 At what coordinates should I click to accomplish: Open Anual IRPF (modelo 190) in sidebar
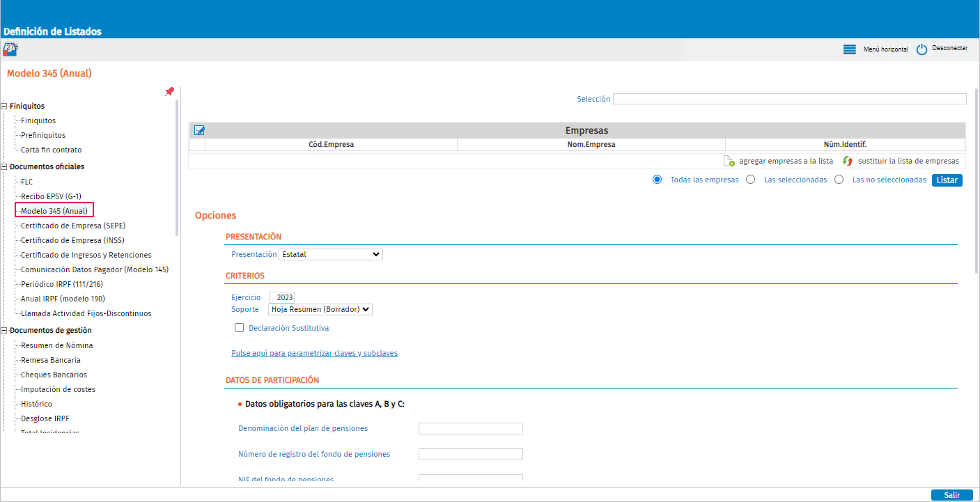coord(62,299)
